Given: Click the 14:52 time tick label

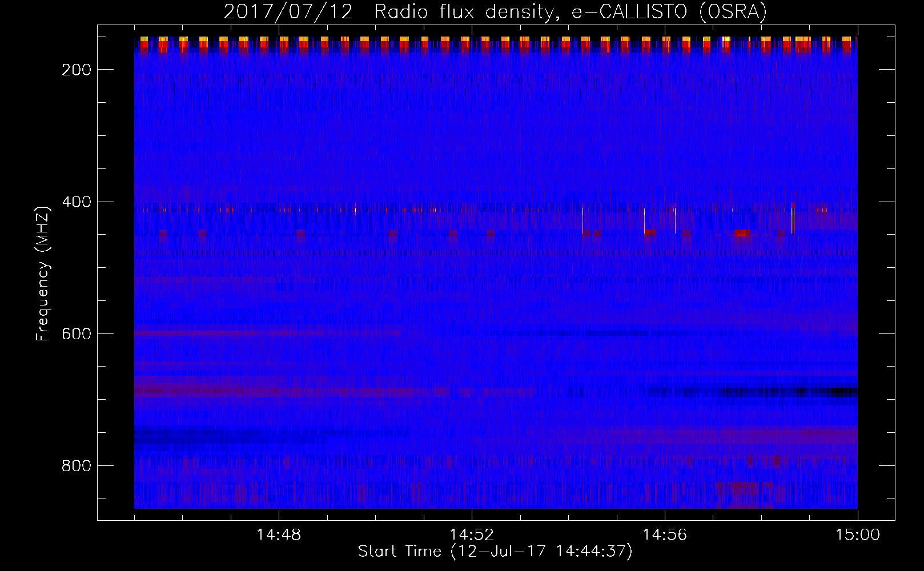Looking at the screenshot, I should (x=472, y=535).
